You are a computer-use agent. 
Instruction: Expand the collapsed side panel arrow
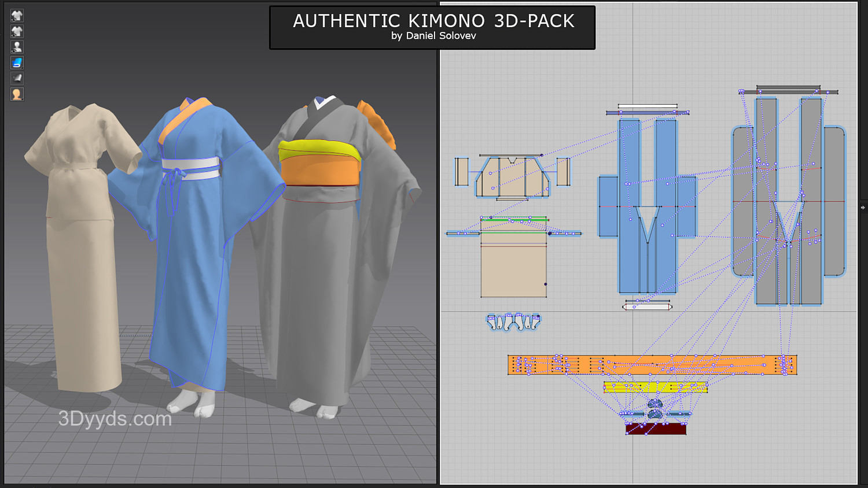[863, 207]
